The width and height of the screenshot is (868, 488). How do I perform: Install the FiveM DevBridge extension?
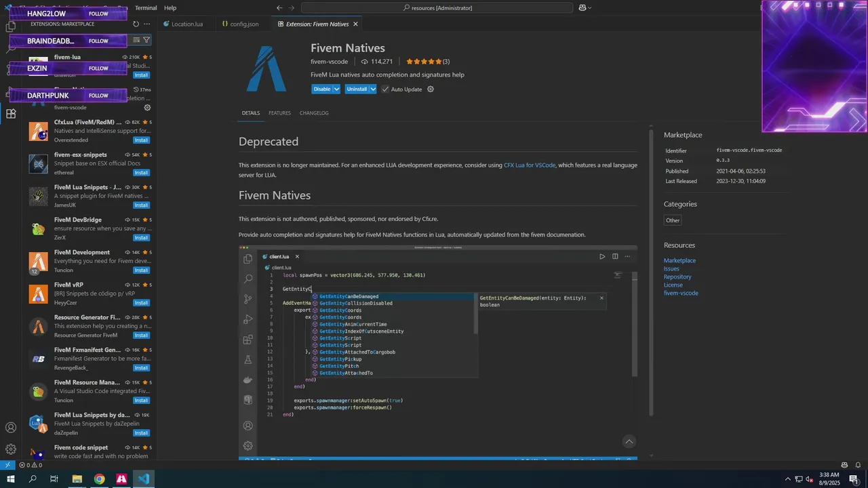[x=141, y=237]
